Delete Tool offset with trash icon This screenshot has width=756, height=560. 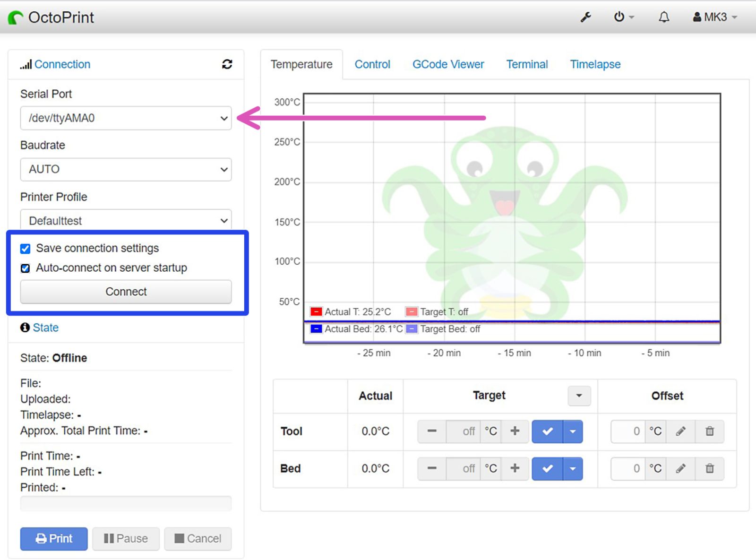(710, 431)
